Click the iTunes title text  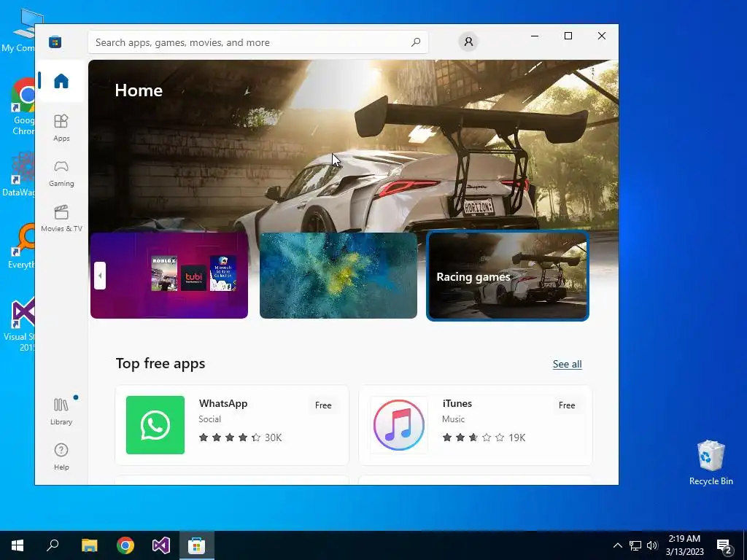coord(457,403)
